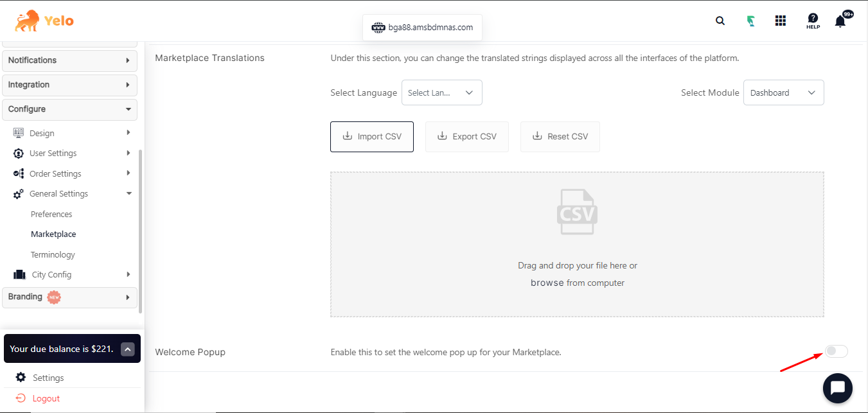Image resolution: width=868 pixels, height=413 pixels.
Task: Collapse the Configure sidebar section
Action: (x=69, y=109)
